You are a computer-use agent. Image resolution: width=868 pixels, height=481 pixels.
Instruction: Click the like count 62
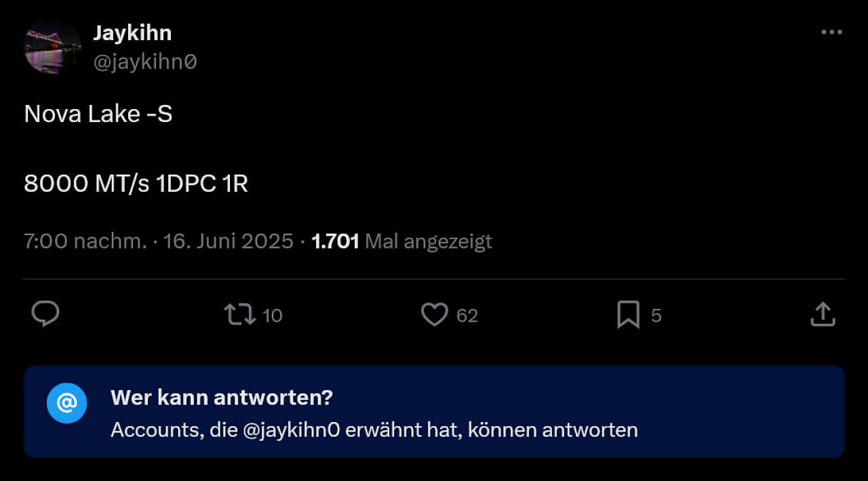(467, 316)
